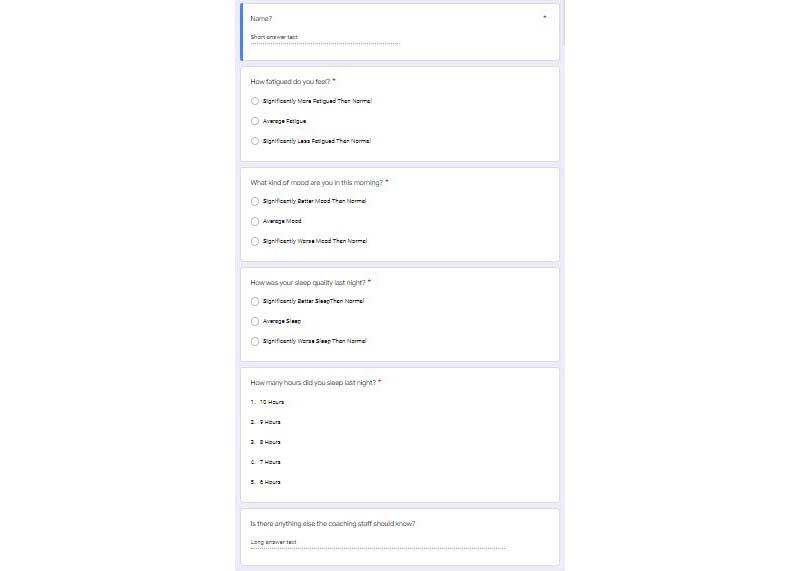Click the How fatigued do you feel question
This screenshot has width=800, height=571.
pos(290,82)
